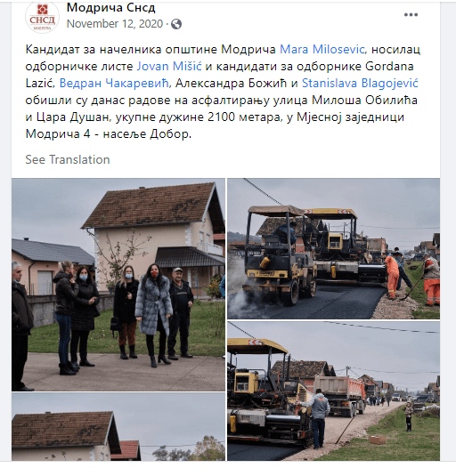Click the orange dump truck in photo
Image resolution: width=456 pixels, height=476 pixels.
point(340,395)
